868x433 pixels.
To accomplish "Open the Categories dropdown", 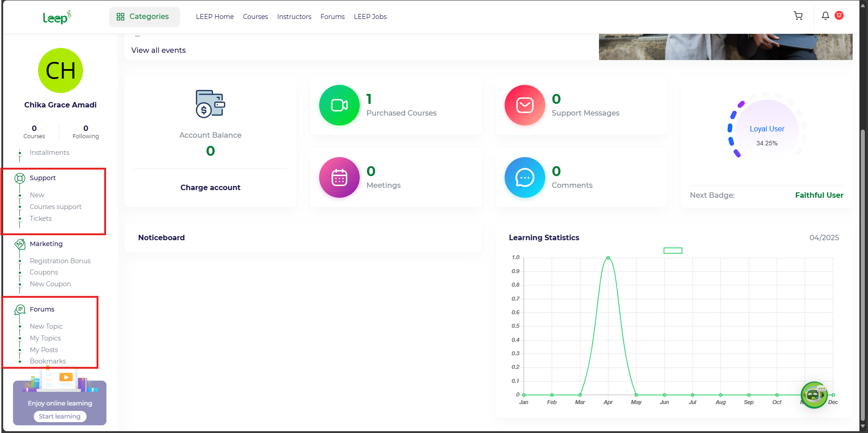I will click(144, 17).
